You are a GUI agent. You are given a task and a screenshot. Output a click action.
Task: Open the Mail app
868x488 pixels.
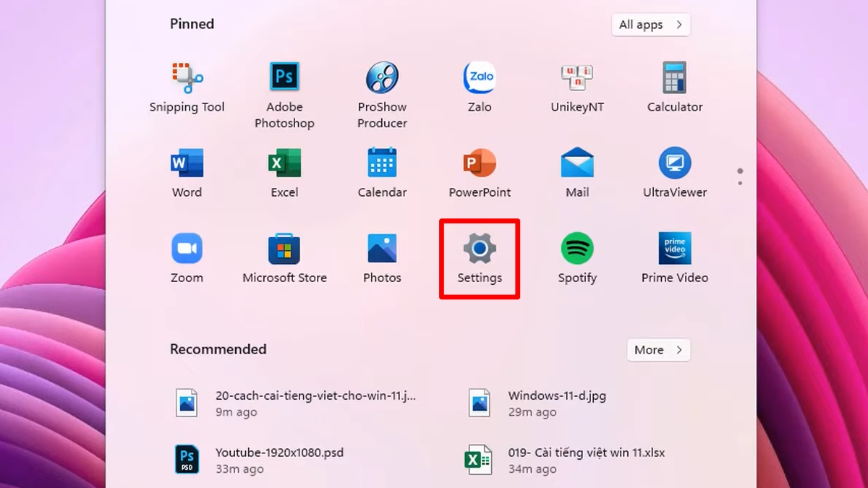pos(577,173)
